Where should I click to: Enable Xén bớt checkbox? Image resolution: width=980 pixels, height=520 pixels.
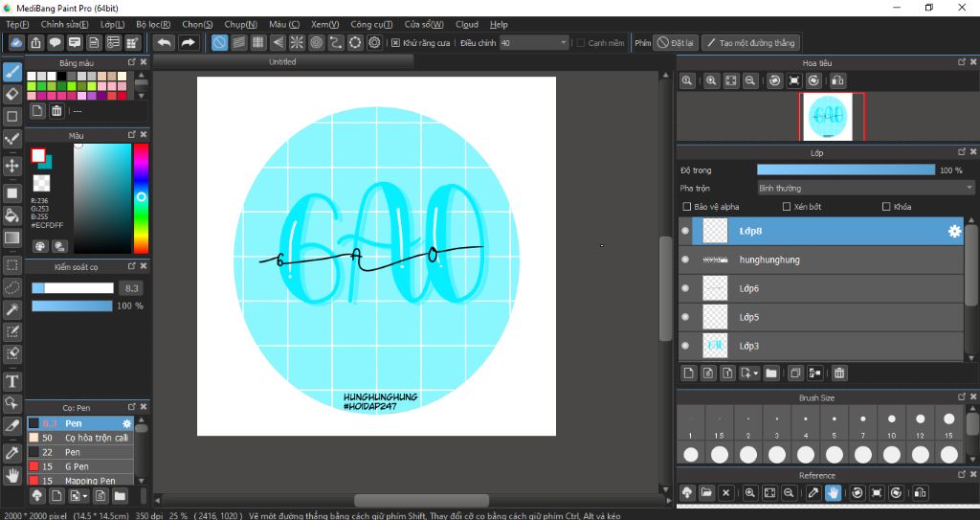(787, 207)
